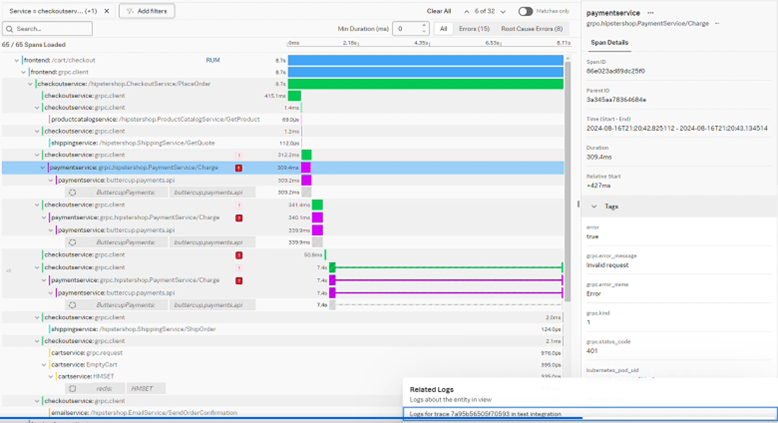The image size is (778, 423).
Task: Select the Root Cause Errors (8) filter
Action: click(x=531, y=29)
